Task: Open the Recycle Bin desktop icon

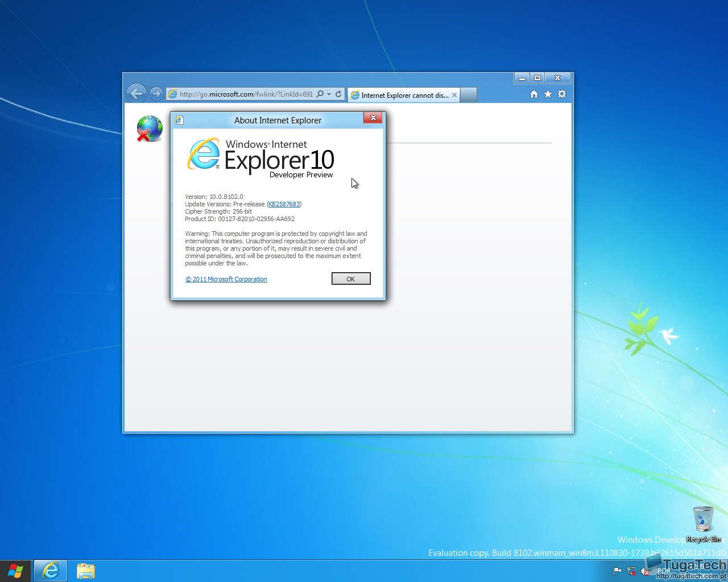Action: [x=704, y=524]
